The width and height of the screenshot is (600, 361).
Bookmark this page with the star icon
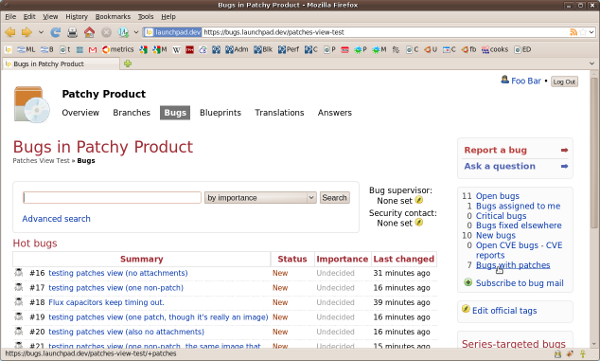point(583,32)
